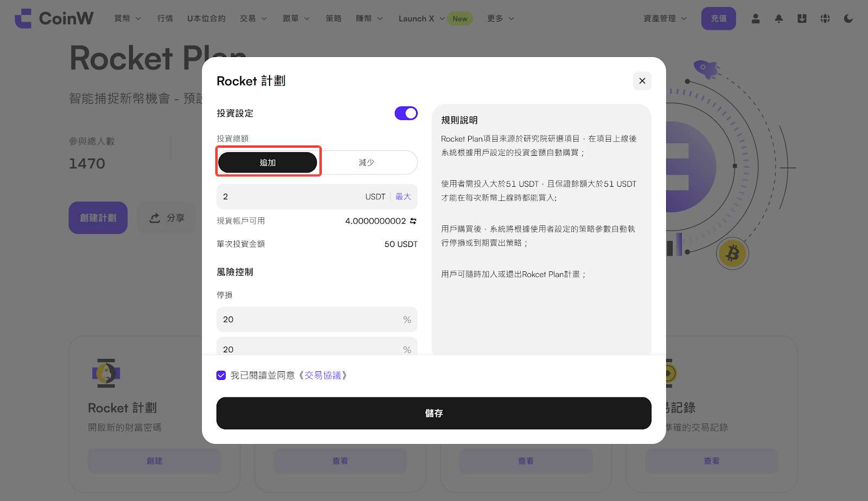
Task: Click the transfer swap icon beside available balance
Action: pos(413,221)
